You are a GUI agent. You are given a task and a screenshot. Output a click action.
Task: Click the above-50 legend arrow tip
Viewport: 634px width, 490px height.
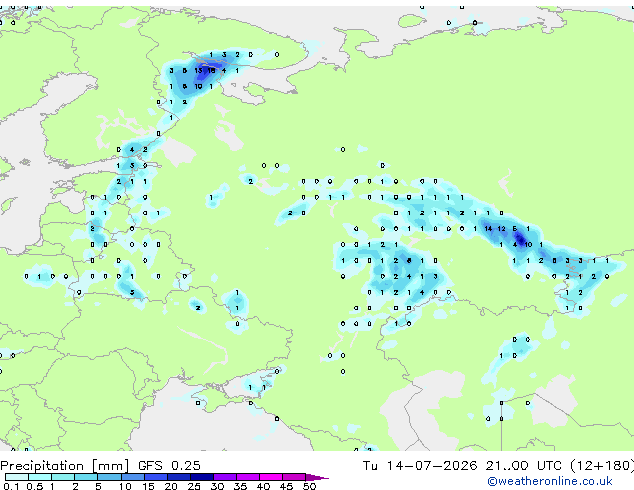[x=317, y=477]
